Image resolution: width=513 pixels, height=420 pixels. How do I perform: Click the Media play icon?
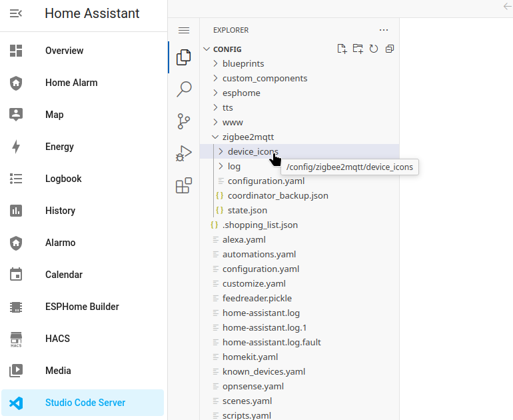(16, 371)
